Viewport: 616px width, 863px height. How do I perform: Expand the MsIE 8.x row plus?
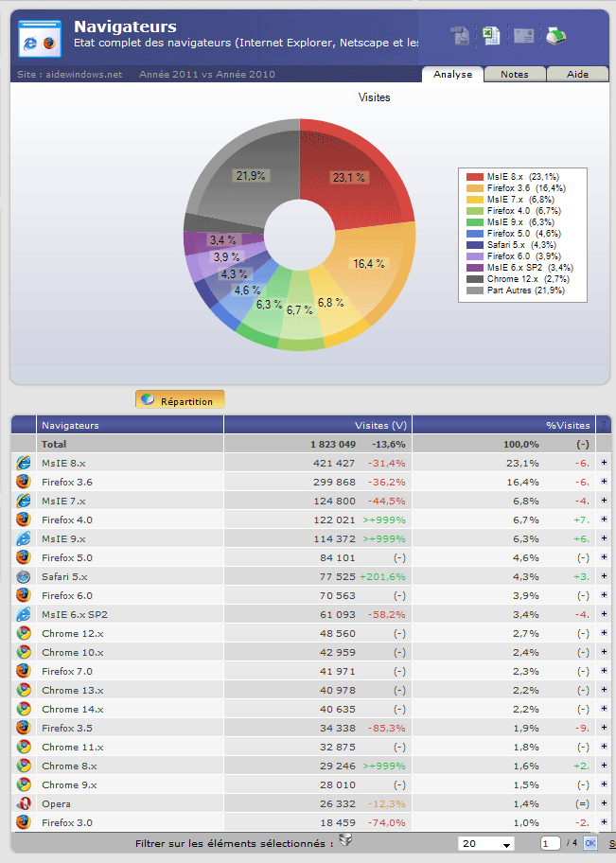604,463
